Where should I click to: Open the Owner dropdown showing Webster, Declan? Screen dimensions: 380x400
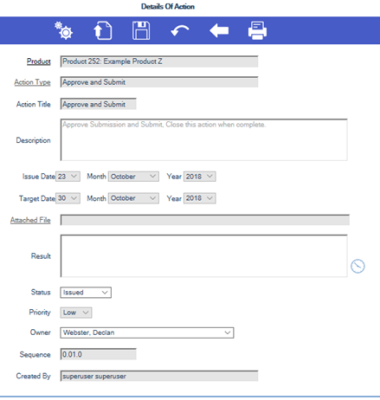(147, 332)
